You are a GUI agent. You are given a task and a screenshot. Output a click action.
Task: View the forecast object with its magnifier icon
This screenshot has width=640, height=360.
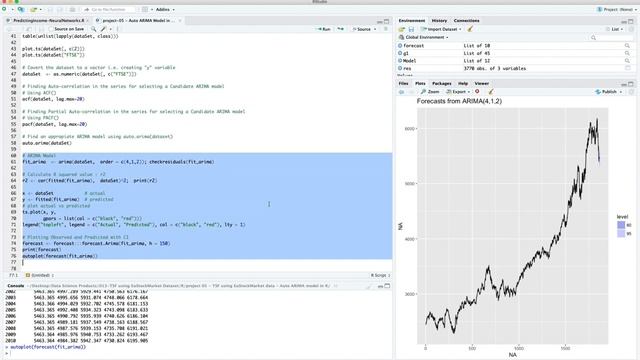coord(627,46)
